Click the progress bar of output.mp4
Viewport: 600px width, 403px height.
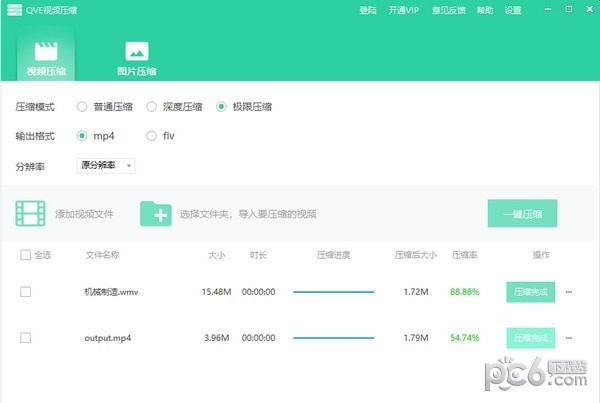(333, 338)
